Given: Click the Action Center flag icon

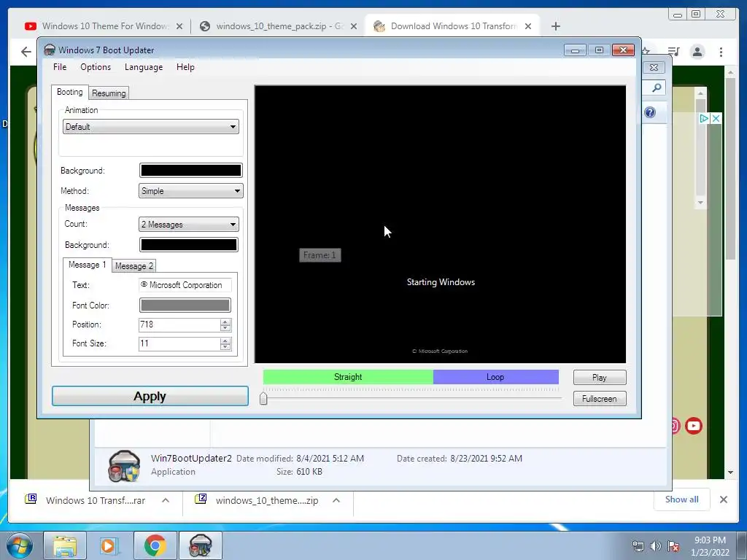Looking at the screenshot, I should [673, 546].
